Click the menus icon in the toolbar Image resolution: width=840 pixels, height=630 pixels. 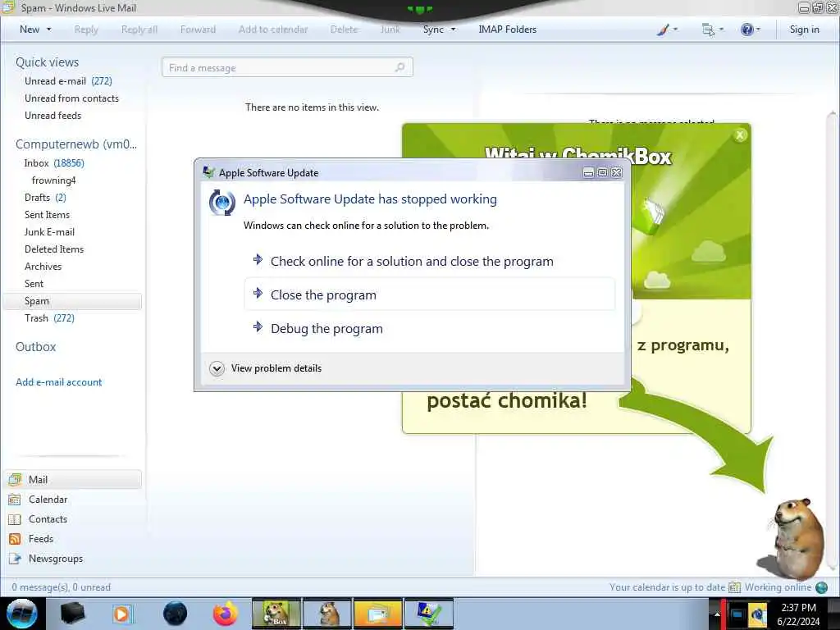708,30
